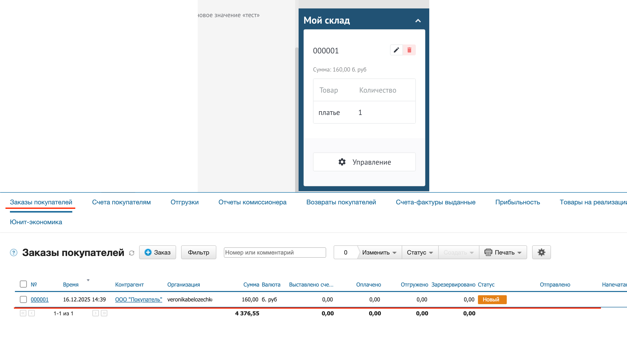Jump to the last page arrow
Viewport: 627px width, 364px height.
click(104, 313)
